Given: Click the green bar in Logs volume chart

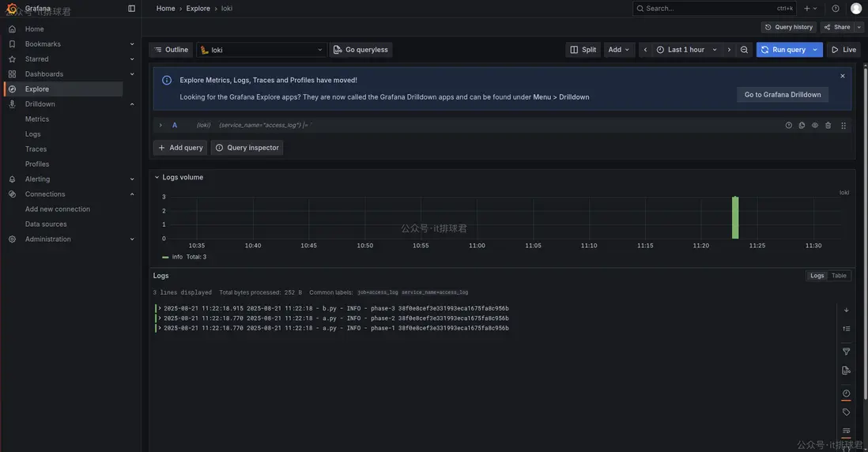Looking at the screenshot, I should pyautogui.click(x=735, y=217).
